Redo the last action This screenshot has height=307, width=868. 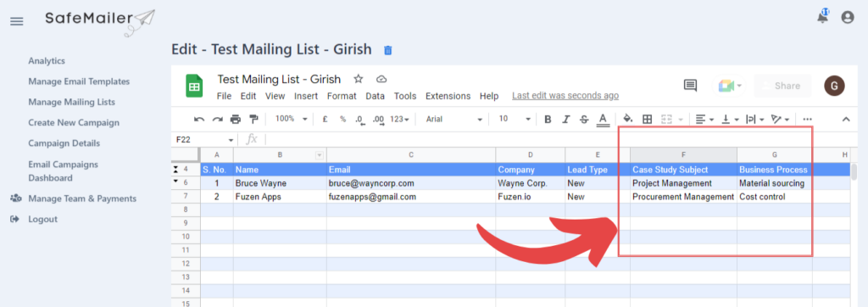218,119
